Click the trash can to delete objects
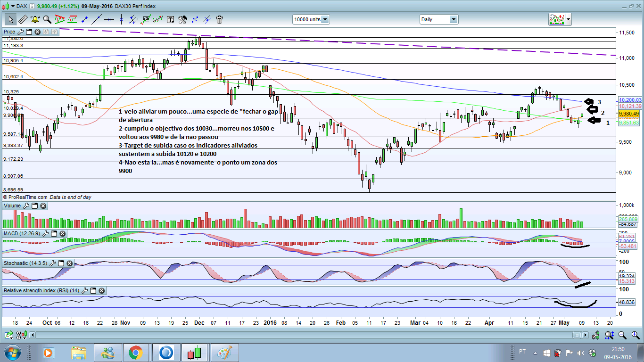This screenshot has height=362, width=644. (x=219, y=19)
